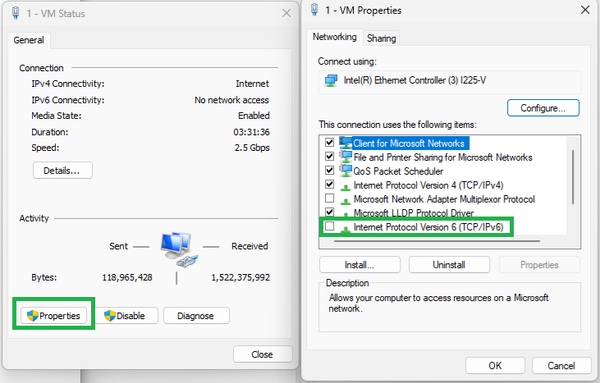Click the VM Status title bar network icon
The image size is (600, 383).
(x=16, y=13)
